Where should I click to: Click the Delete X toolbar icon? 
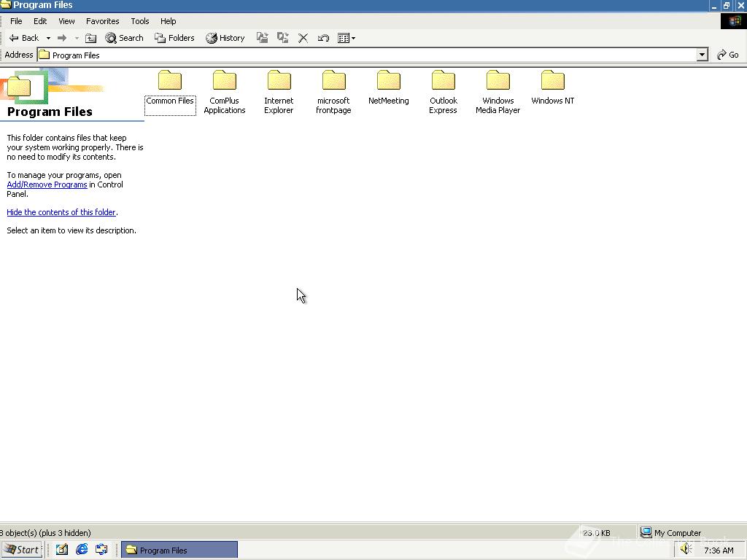coord(303,38)
